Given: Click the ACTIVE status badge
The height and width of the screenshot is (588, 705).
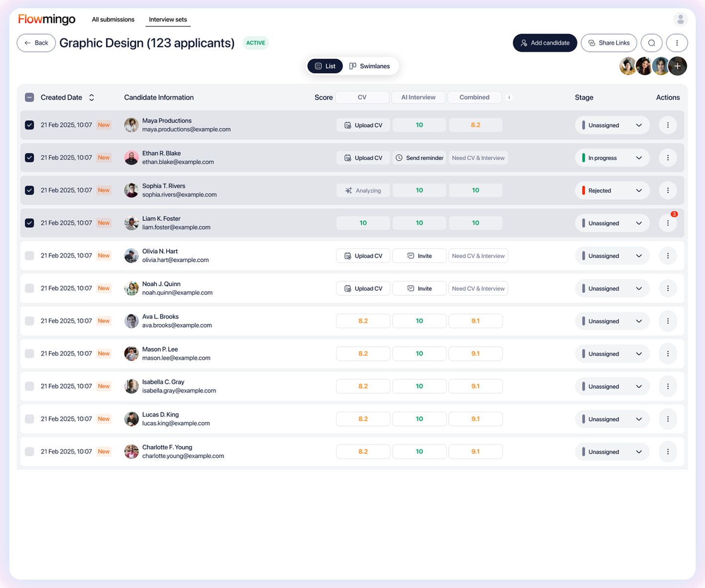Looking at the screenshot, I should (256, 43).
